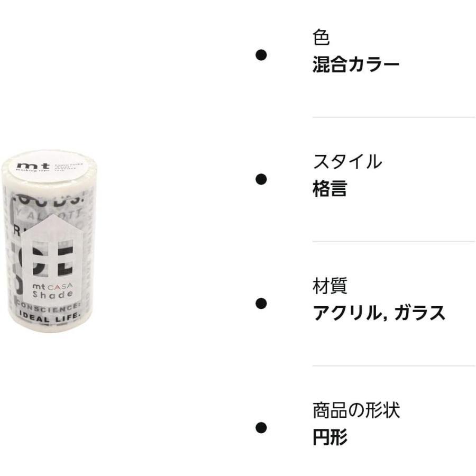Select the 円形 shape value
Image resolution: width=476 pixels, height=476 pixels.
[330, 437]
